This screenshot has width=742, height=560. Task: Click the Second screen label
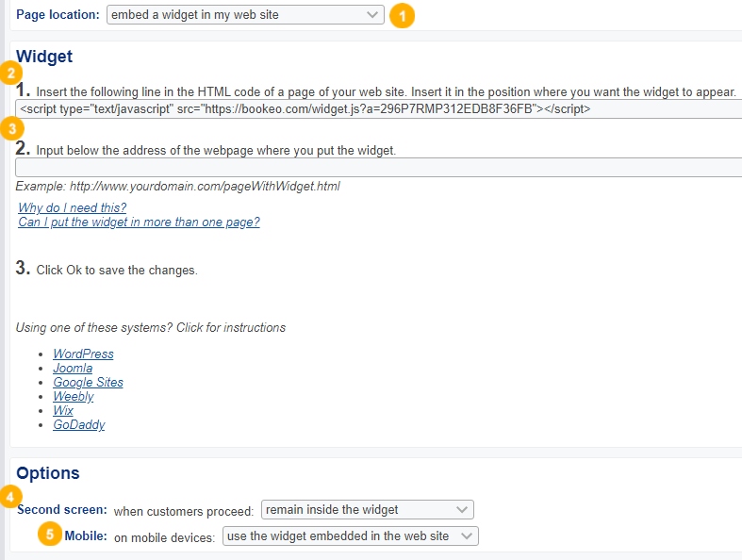[x=61, y=510]
